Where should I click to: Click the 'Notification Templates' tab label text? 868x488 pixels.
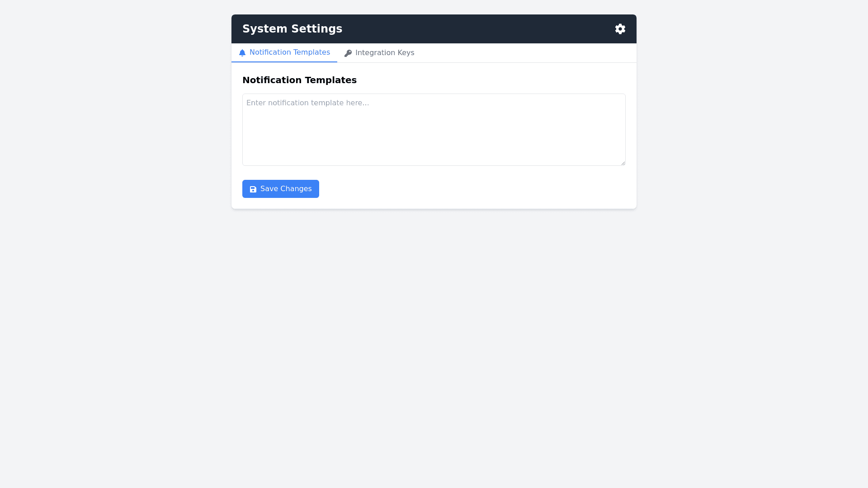[x=289, y=52]
